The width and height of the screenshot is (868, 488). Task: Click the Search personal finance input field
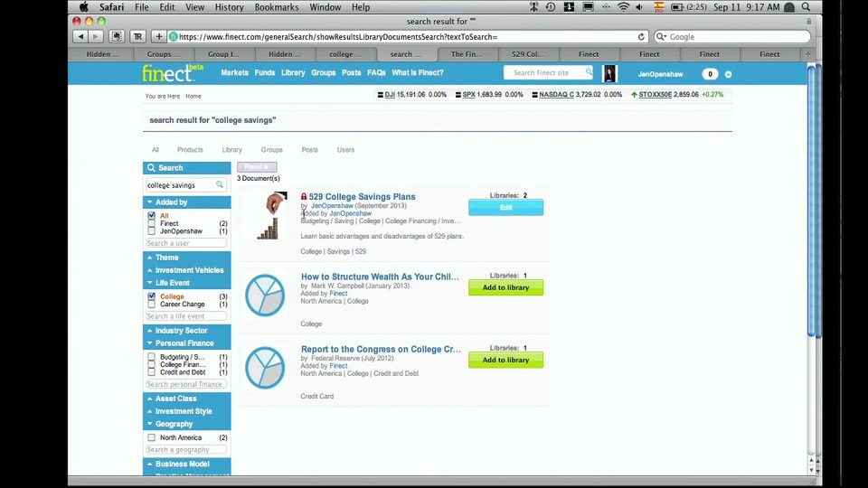[186, 385]
